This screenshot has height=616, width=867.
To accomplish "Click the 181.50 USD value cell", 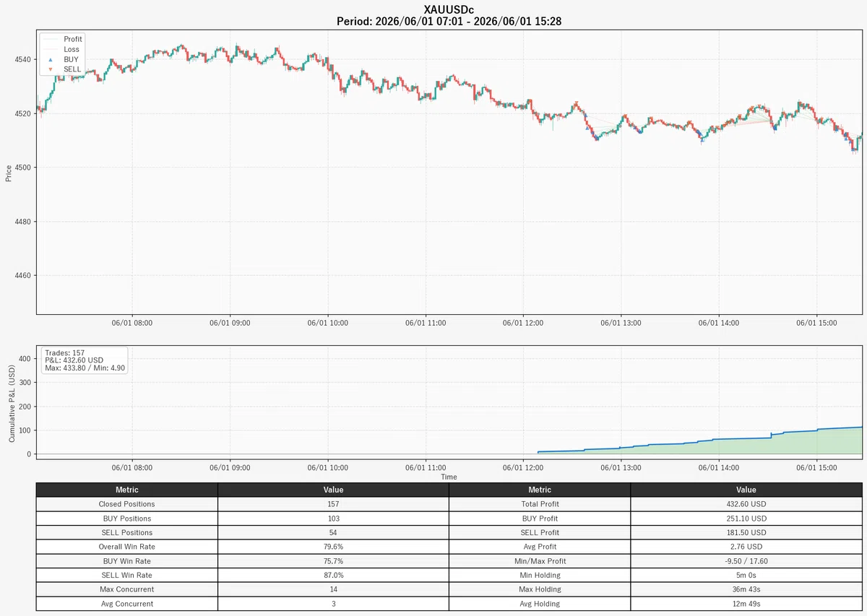I will click(746, 532).
